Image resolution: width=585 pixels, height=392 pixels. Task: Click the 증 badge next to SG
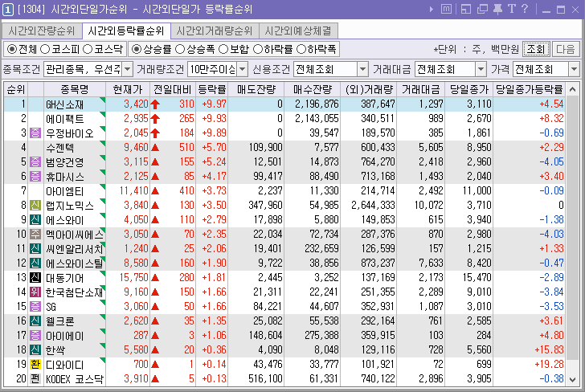[x=35, y=307]
